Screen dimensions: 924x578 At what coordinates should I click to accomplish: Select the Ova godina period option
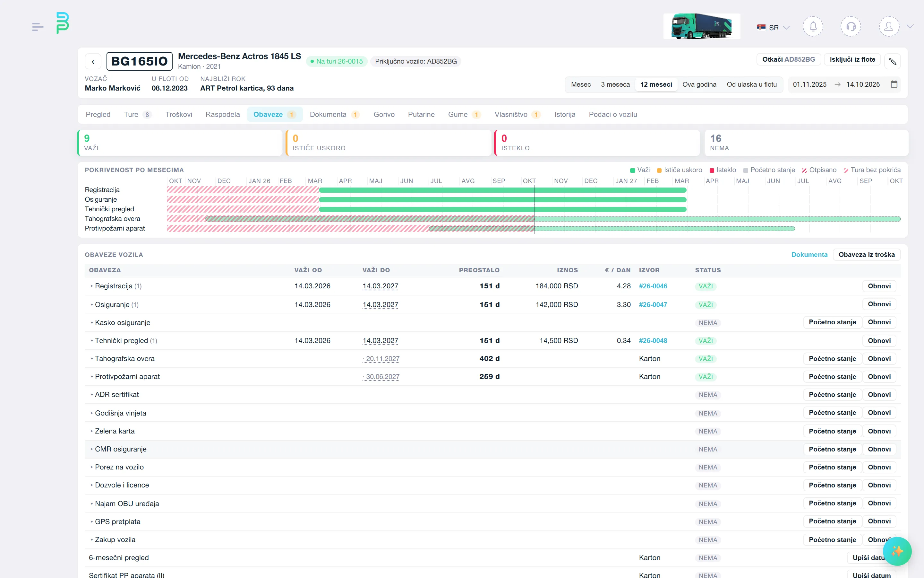[699, 84]
